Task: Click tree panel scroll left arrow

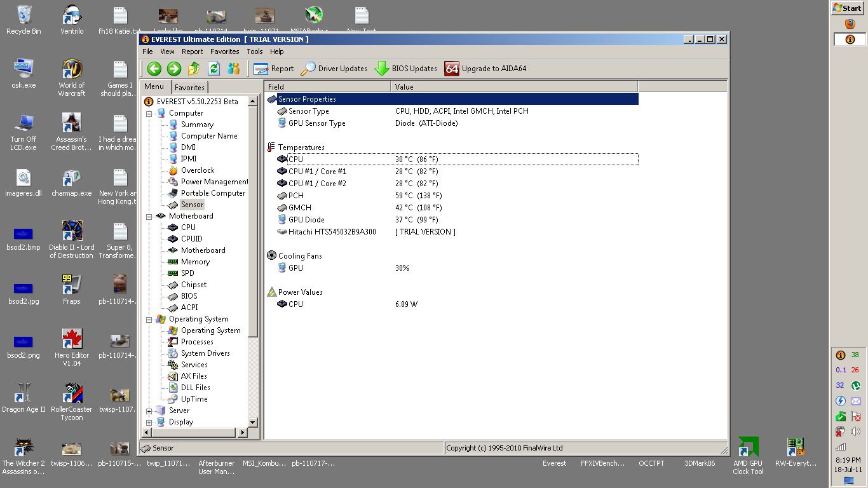Action: (x=147, y=433)
